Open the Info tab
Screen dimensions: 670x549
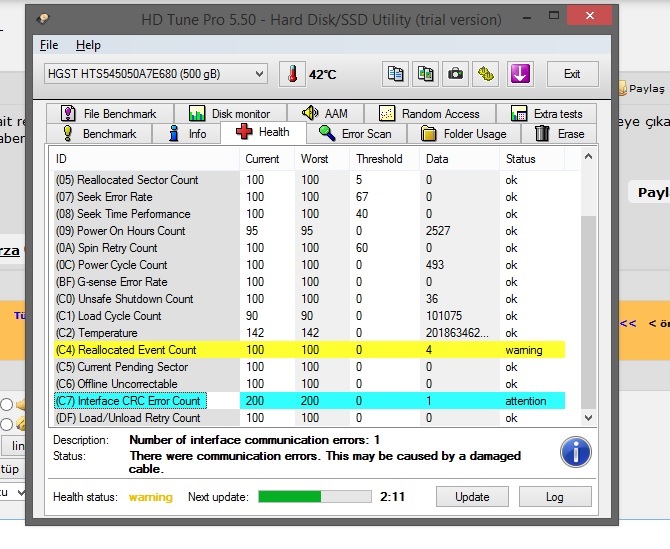[x=186, y=134]
